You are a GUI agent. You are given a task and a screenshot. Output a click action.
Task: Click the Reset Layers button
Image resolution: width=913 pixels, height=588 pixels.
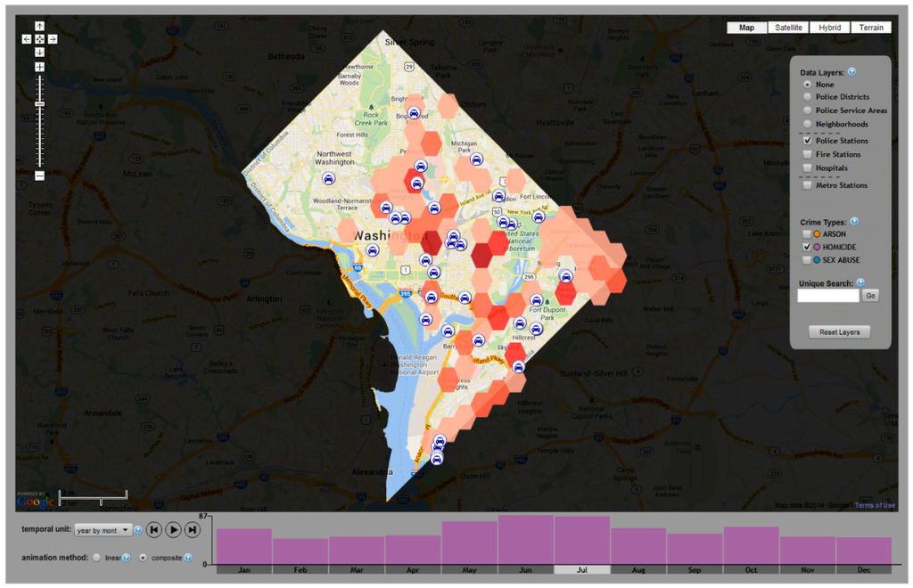tap(839, 332)
